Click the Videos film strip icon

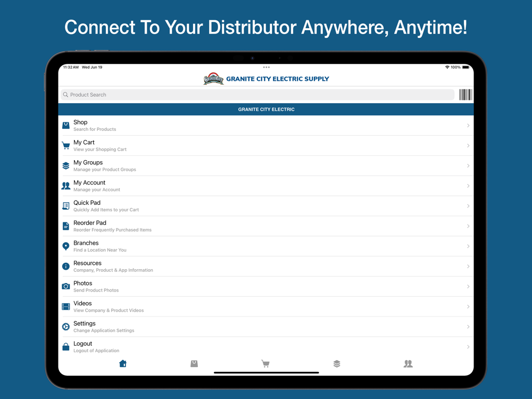[x=66, y=307]
